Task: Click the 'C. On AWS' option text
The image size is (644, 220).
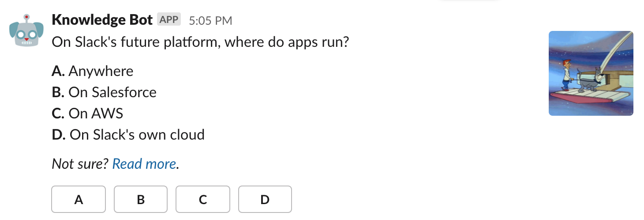Action: pos(87,113)
